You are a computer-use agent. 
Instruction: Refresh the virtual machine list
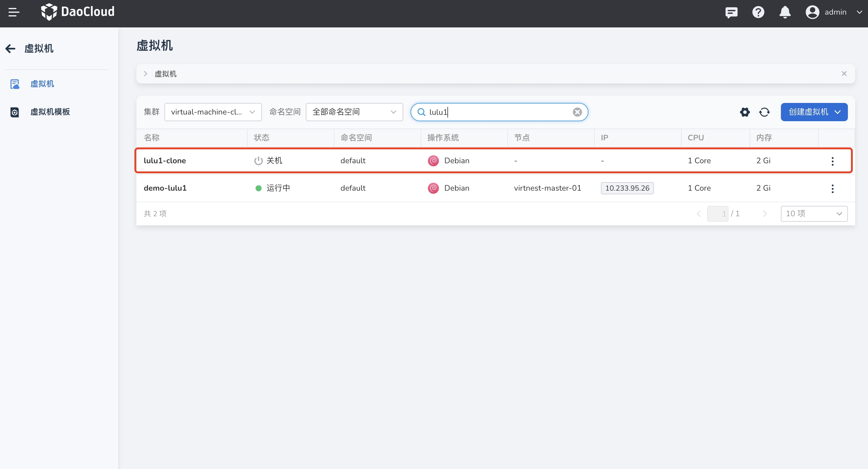coord(764,112)
